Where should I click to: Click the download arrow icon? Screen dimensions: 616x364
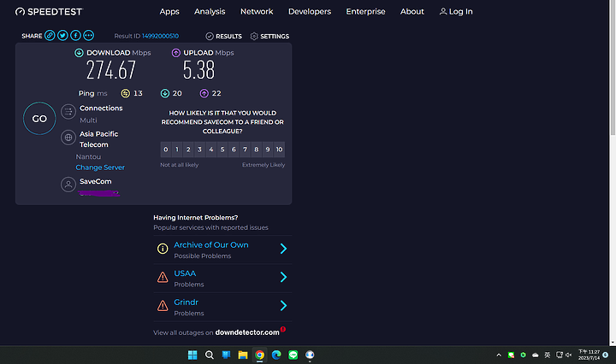pyautogui.click(x=79, y=53)
